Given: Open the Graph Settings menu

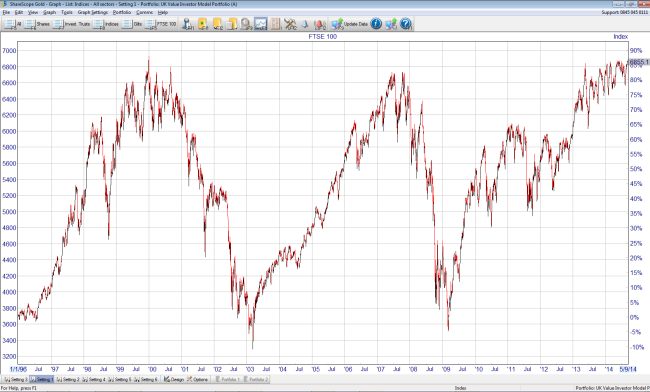Looking at the screenshot, I should tap(92, 12).
